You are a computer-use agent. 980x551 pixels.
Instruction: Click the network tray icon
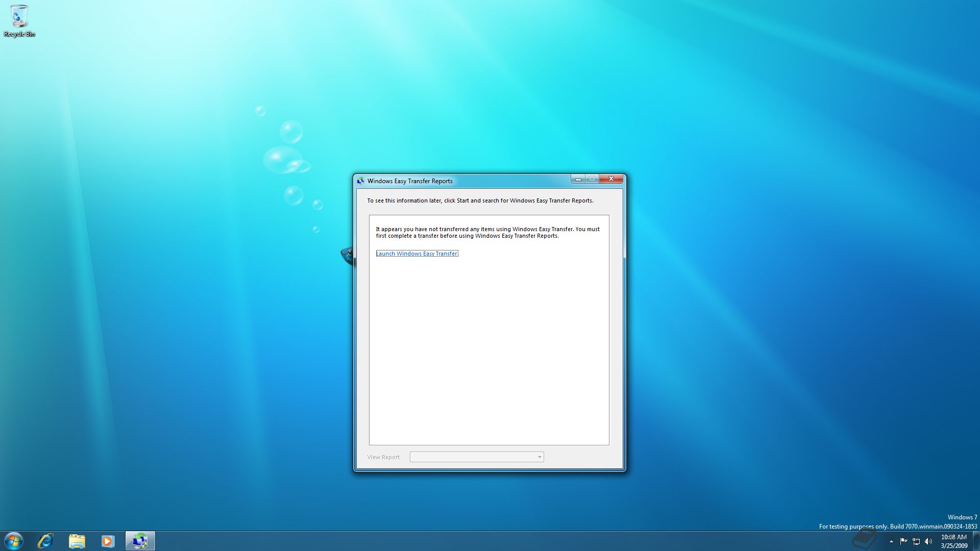[916, 541]
